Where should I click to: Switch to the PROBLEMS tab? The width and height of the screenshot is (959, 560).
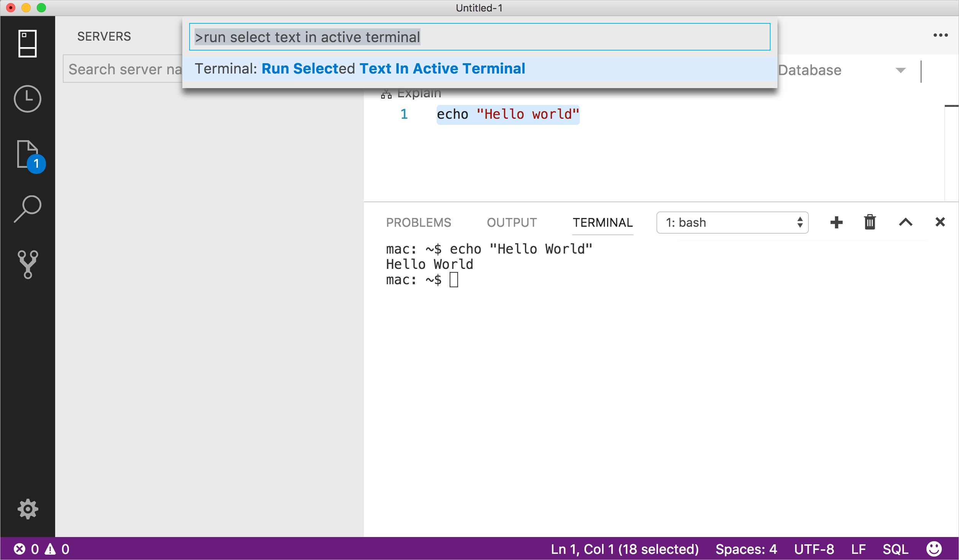pos(419,222)
